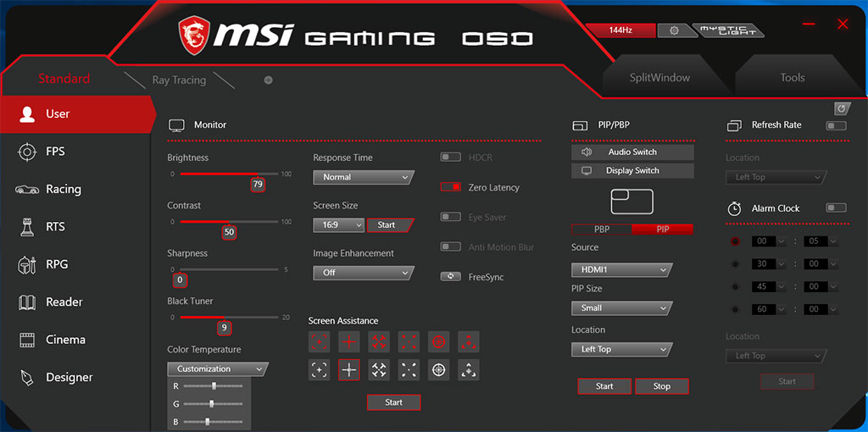Viewport: 868px width, 432px height.
Task: Open the Source dropdown showing HDMI1
Action: coord(621,270)
